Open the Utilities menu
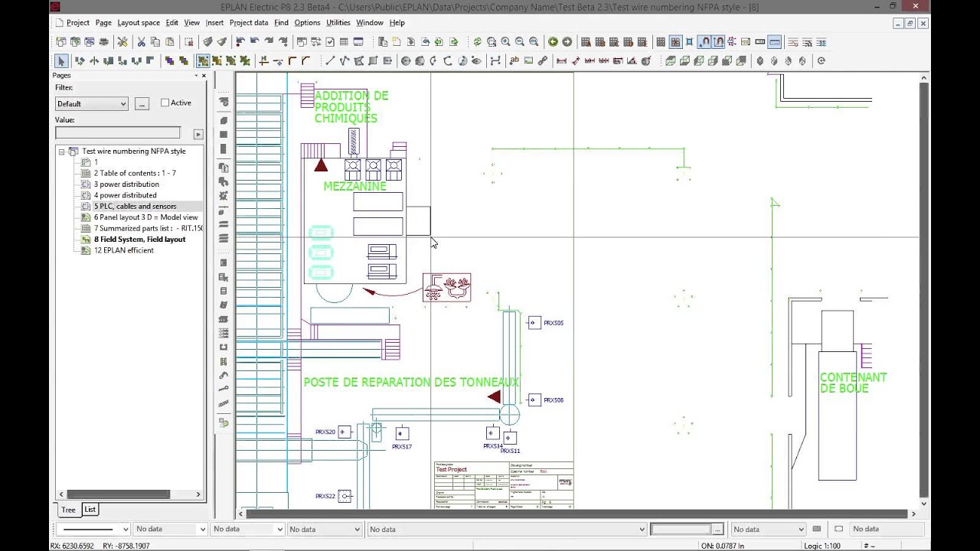 point(338,23)
